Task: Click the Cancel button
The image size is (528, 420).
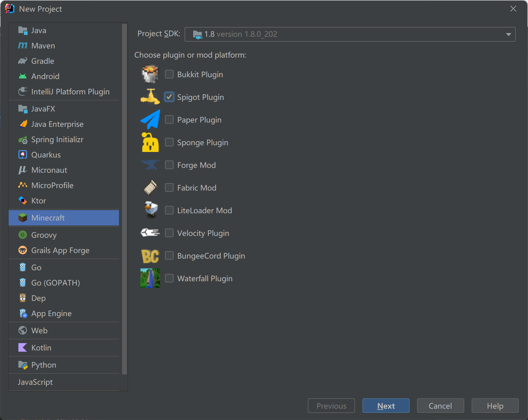Action: [440, 406]
